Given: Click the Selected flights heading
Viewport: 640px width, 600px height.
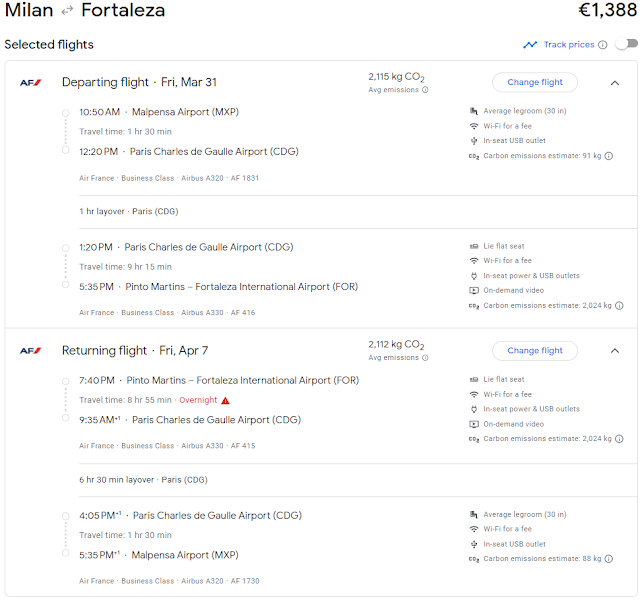Looking at the screenshot, I should pos(49,44).
